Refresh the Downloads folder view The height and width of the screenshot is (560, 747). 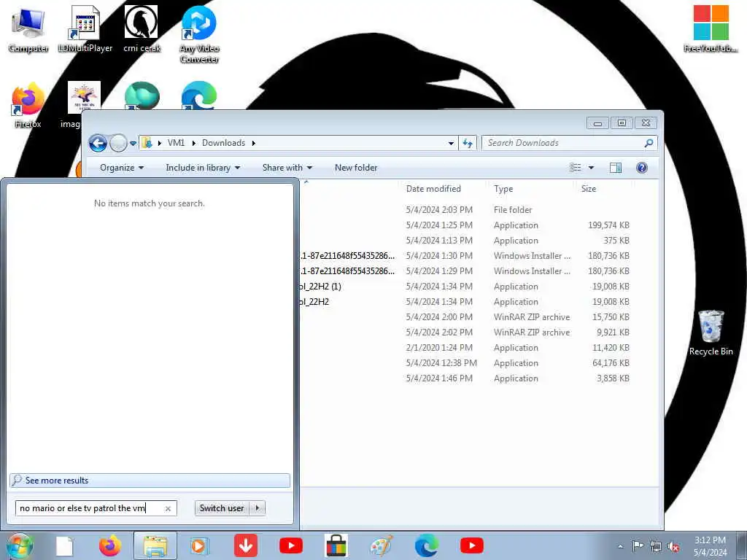click(x=468, y=143)
